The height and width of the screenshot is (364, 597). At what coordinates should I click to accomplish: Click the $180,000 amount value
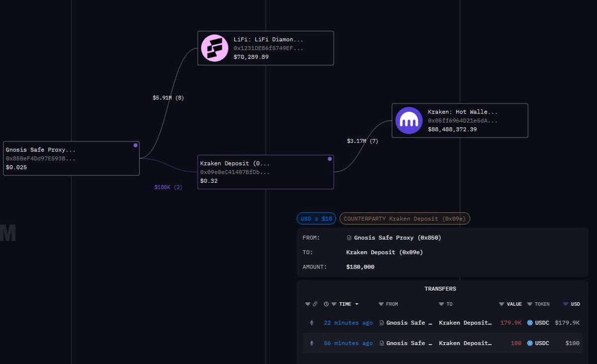tap(360, 267)
